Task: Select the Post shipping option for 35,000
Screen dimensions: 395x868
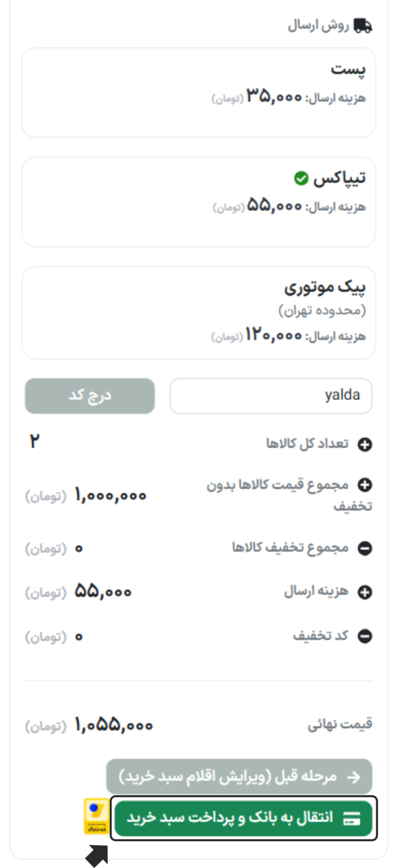Action: click(198, 92)
